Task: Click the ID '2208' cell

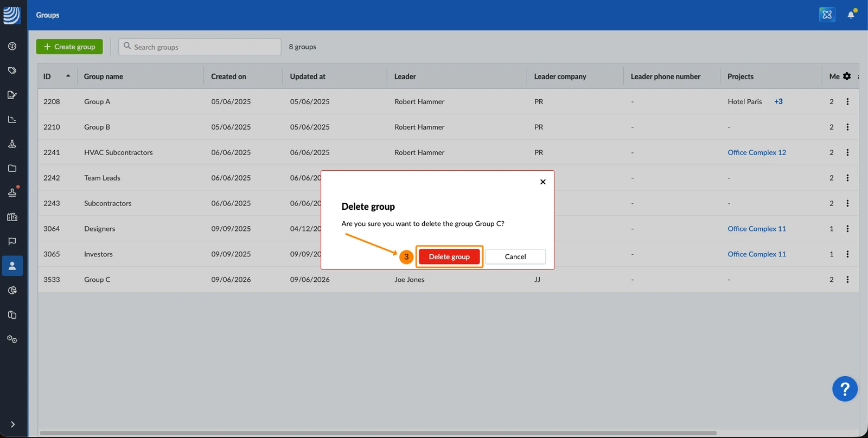Action: point(52,101)
